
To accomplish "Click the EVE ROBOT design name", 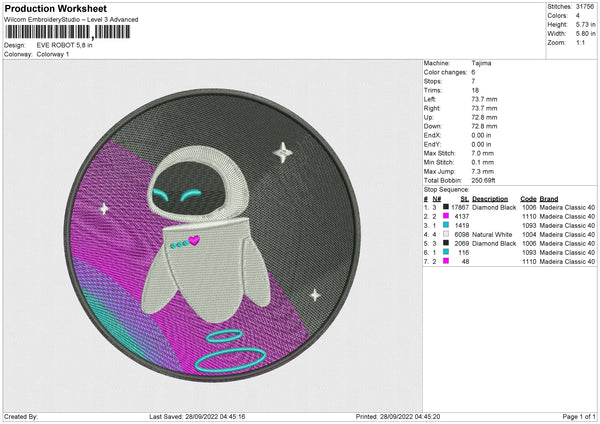I will pos(62,45).
